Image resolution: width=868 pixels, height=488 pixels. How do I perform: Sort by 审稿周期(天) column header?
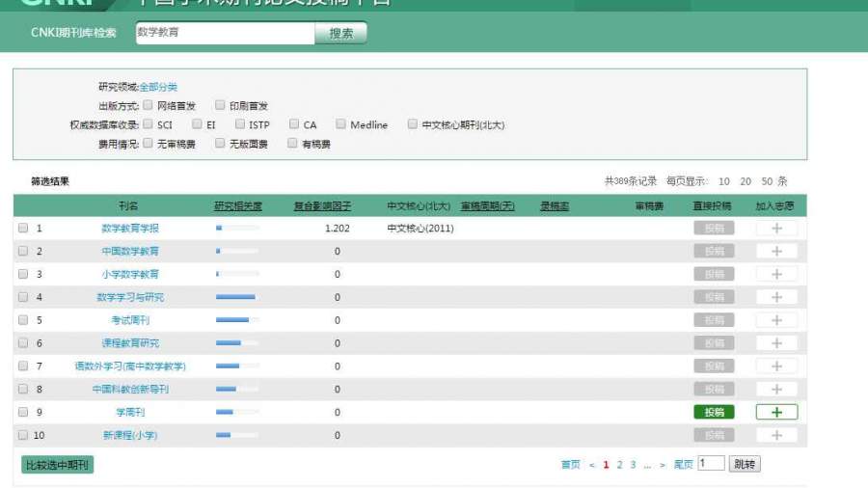487,206
